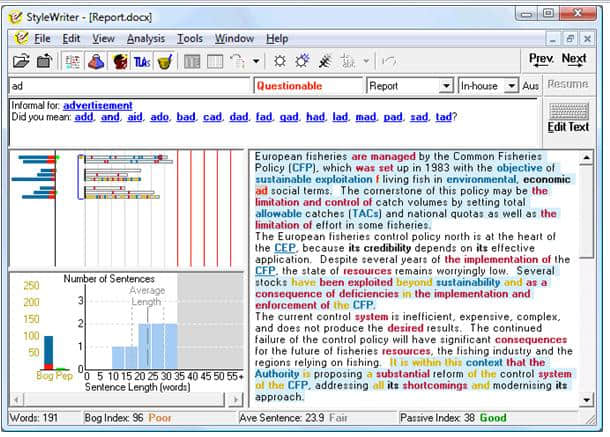
Task: Choose the 'ado' suggestion link
Action: pyautogui.click(x=160, y=117)
